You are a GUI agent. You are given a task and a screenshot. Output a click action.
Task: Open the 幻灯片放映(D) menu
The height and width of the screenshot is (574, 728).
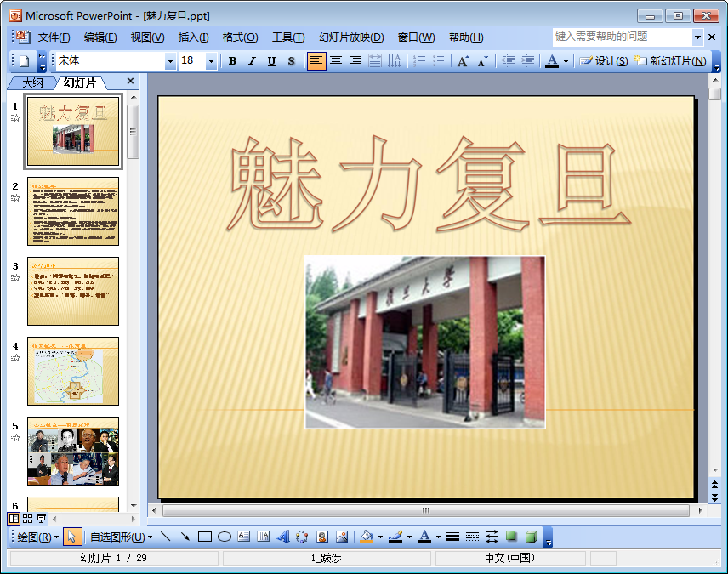pos(351,37)
